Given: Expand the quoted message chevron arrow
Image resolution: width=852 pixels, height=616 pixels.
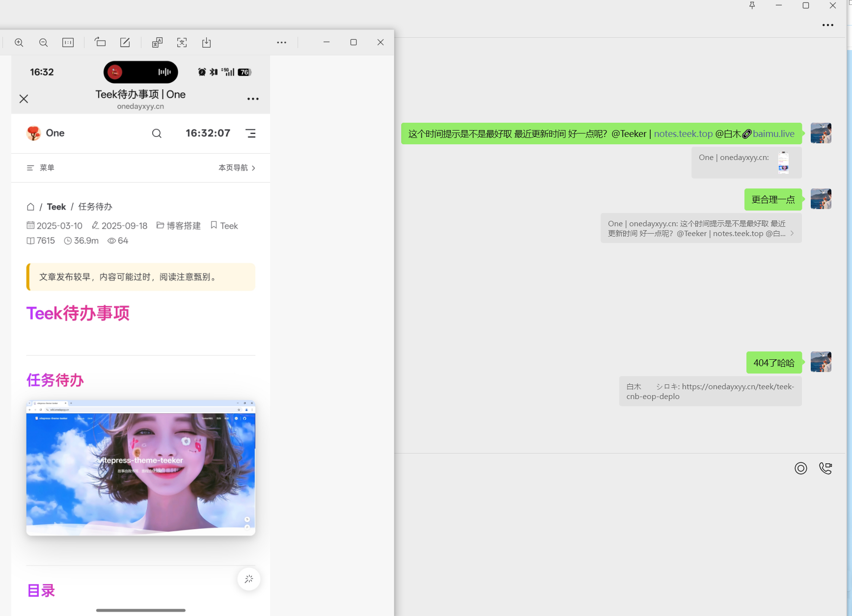Looking at the screenshot, I should click(792, 234).
